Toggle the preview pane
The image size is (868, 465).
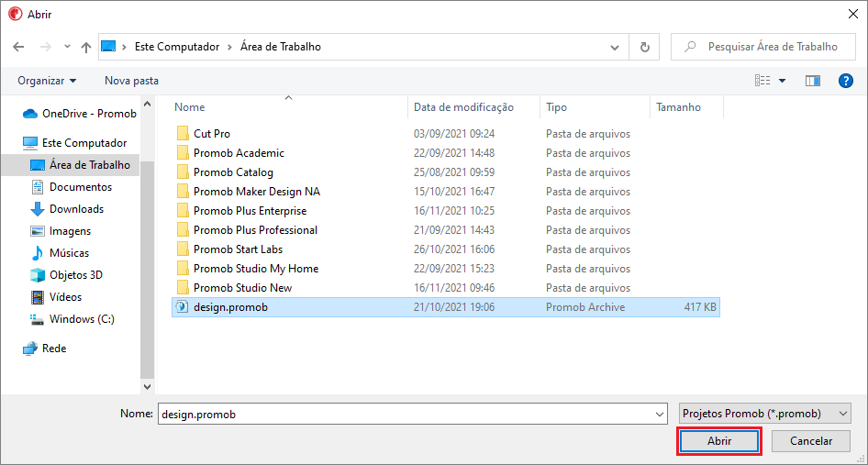(x=813, y=81)
